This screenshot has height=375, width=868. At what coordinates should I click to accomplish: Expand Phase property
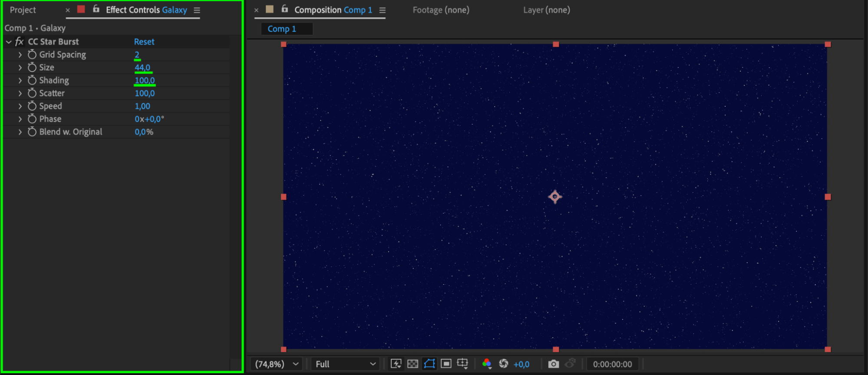coord(20,119)
